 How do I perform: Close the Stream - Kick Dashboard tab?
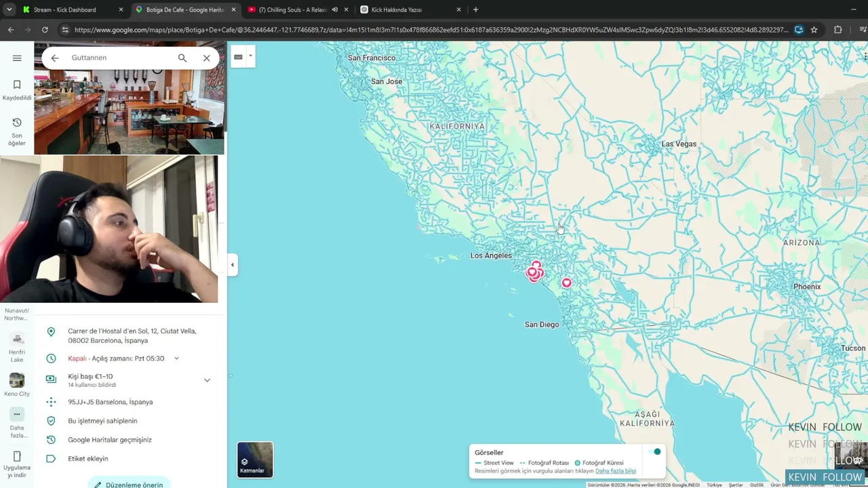click(x=121, y=9)
